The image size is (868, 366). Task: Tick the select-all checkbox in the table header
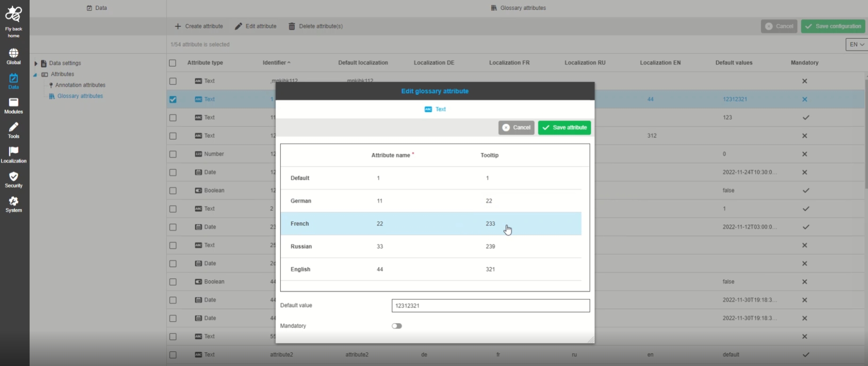pyautogui.click(x=172, y=63)
